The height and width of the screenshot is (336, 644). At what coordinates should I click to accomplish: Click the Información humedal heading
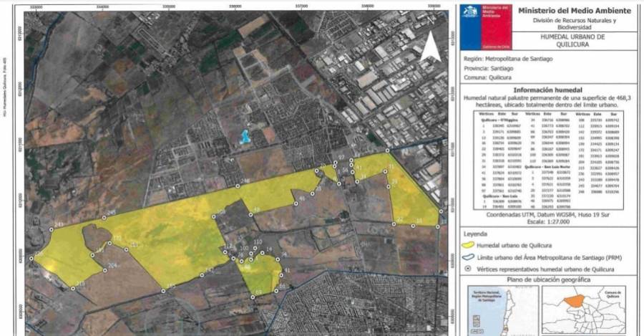tap(547, 90)
